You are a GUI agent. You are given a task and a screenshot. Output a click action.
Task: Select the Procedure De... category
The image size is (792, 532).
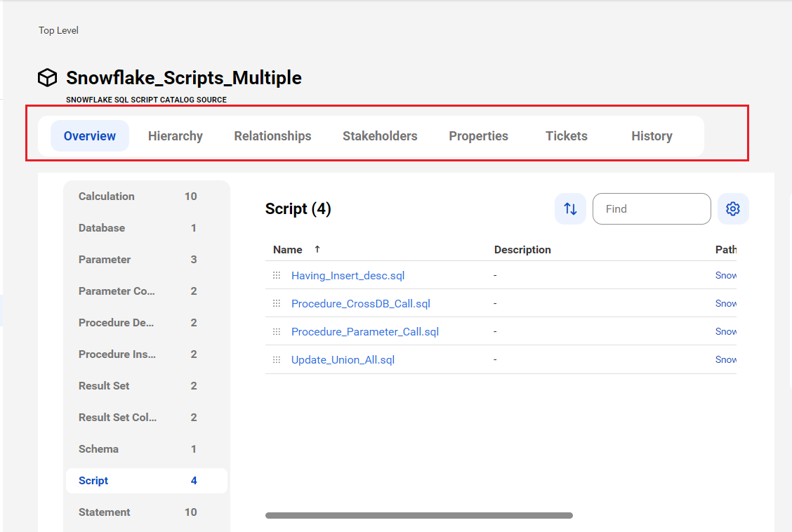click(147, 323)
